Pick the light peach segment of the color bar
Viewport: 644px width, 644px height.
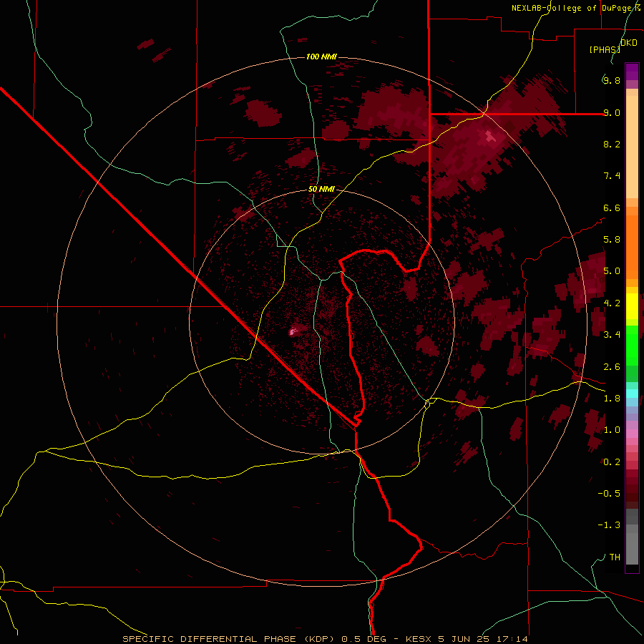632,147
